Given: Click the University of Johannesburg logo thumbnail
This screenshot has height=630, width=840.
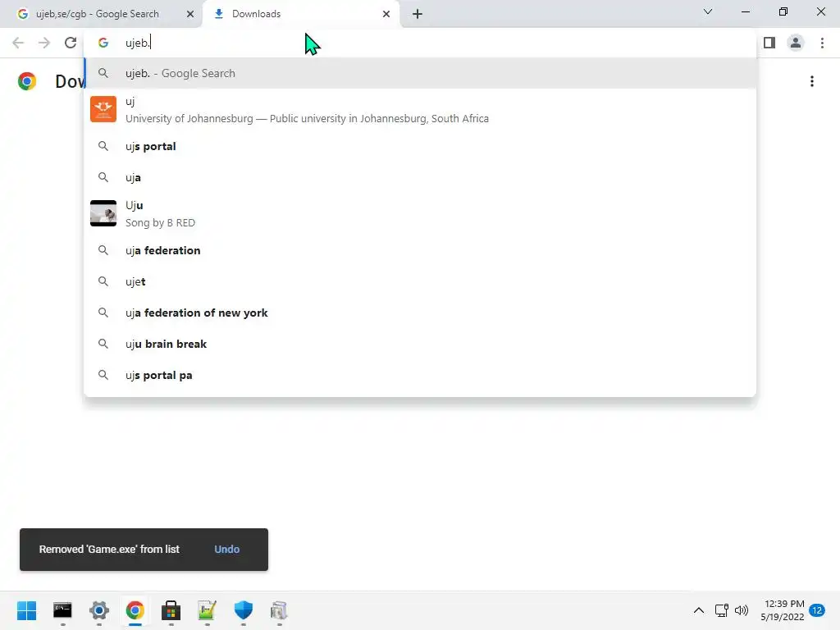Looking at the screenshot, I should [x=103, y=109].
